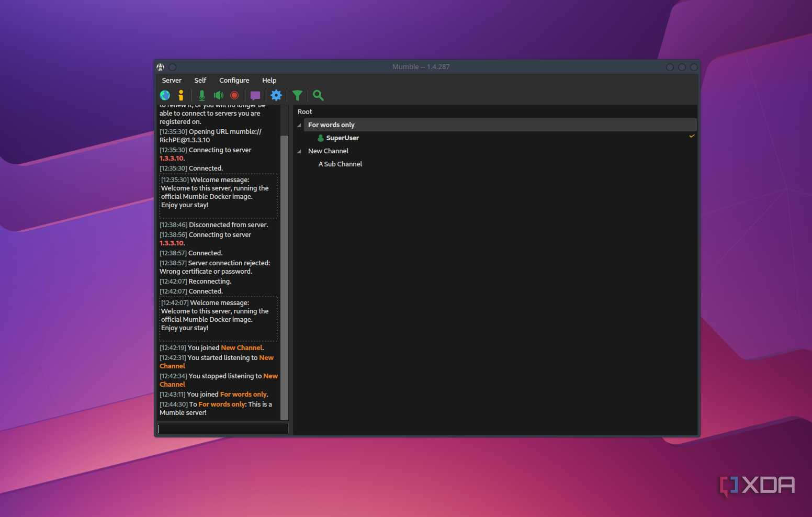Open search with the magnifying glass icon
812x517 pixels.
coord(318,95)
